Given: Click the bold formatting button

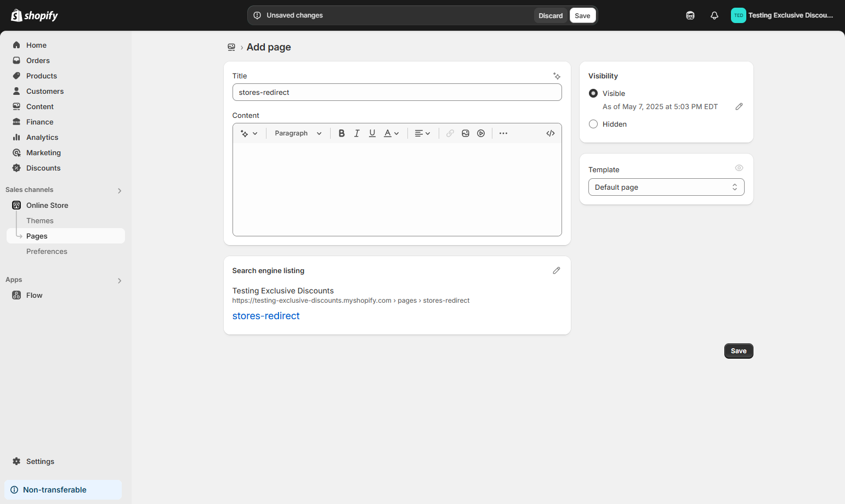Looking at the screenshot, I should point(342,133).
